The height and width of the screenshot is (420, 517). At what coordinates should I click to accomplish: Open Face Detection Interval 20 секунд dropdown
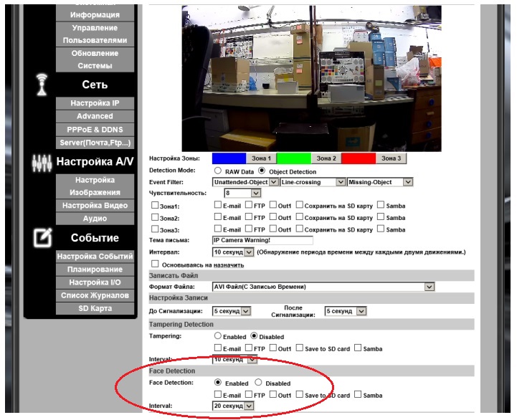[x=233, y=406]
